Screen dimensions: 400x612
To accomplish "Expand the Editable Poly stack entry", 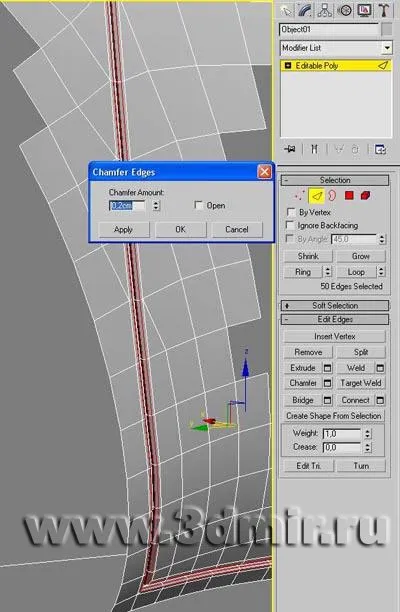I will click(288, 66).
